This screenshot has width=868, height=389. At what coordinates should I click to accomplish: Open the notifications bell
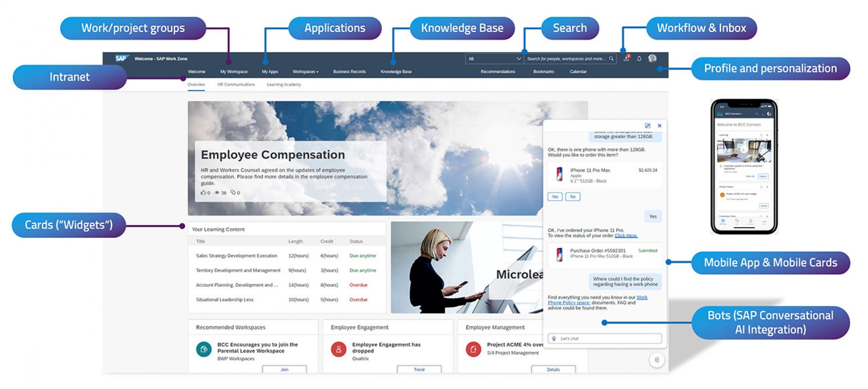pos(639,59)
